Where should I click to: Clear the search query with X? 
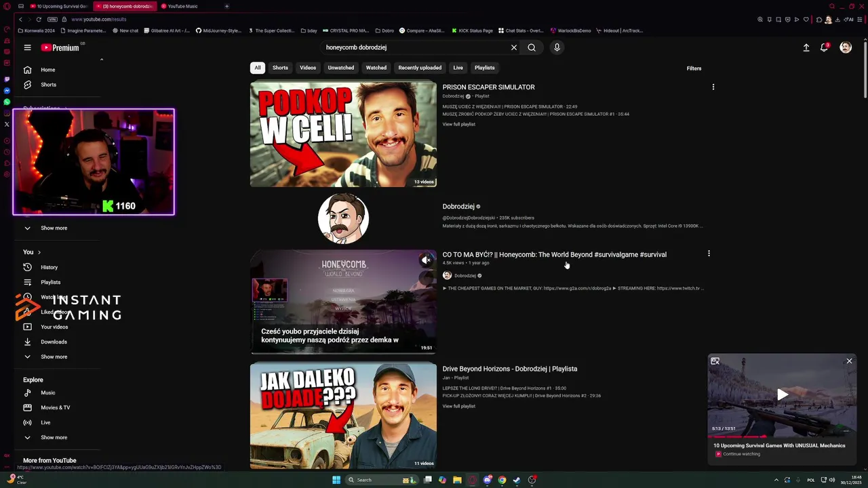click(514, 47)
